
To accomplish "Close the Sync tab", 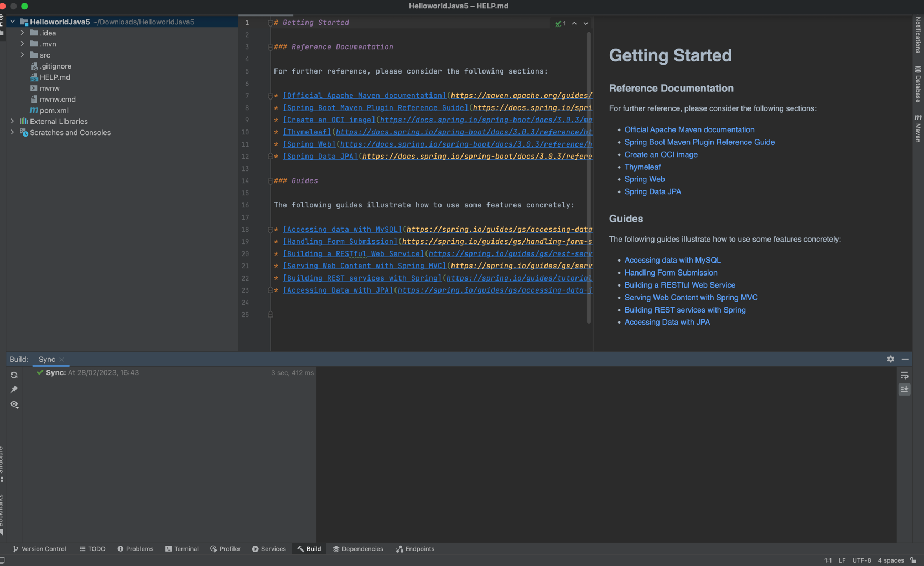I will point(61,360).
